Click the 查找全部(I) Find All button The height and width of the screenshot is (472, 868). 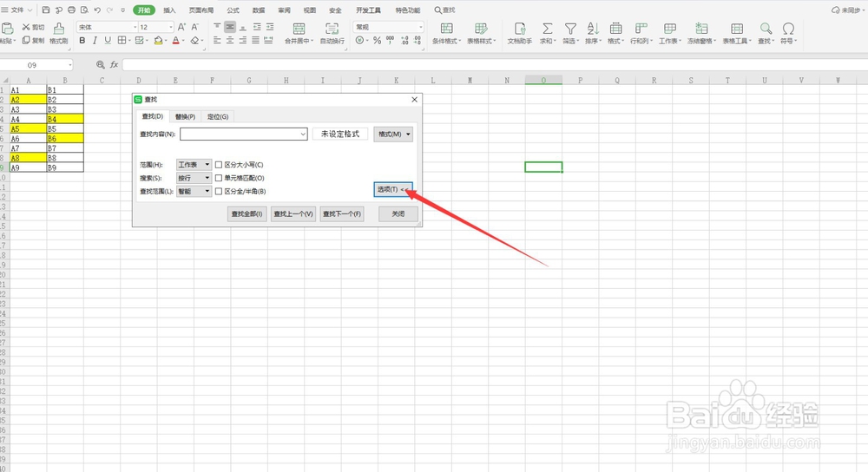click(247, 213)
